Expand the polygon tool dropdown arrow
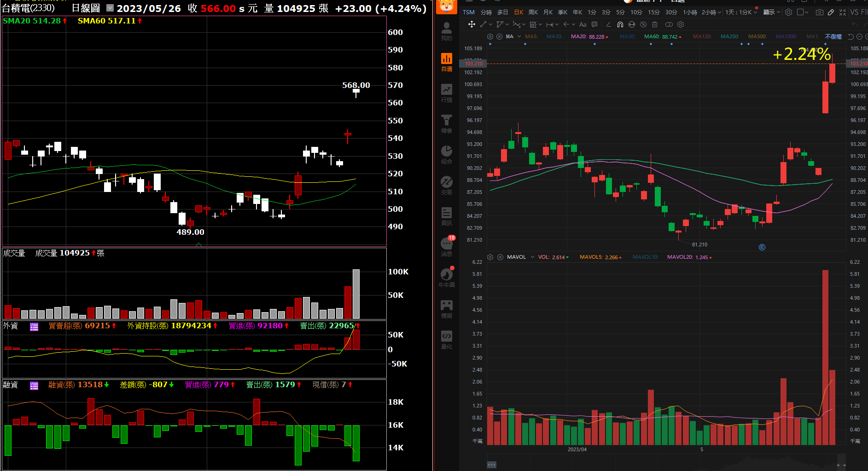 (507, 24)
